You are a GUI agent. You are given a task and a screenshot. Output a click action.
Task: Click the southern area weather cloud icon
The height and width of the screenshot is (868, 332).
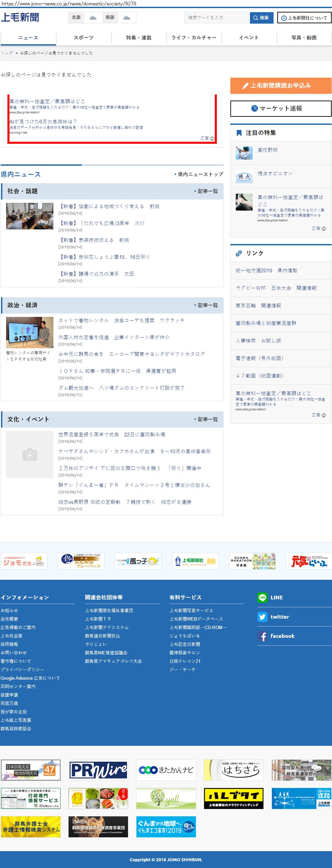127,18
